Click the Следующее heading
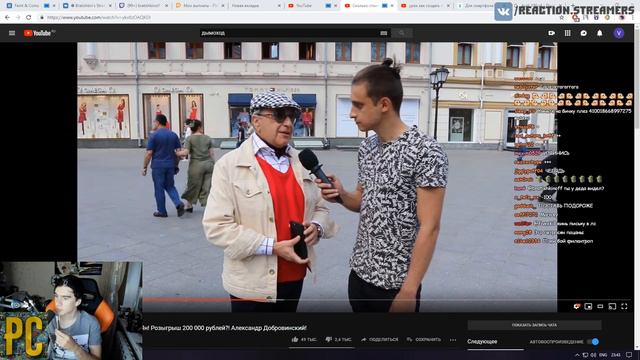 [482, 342]
